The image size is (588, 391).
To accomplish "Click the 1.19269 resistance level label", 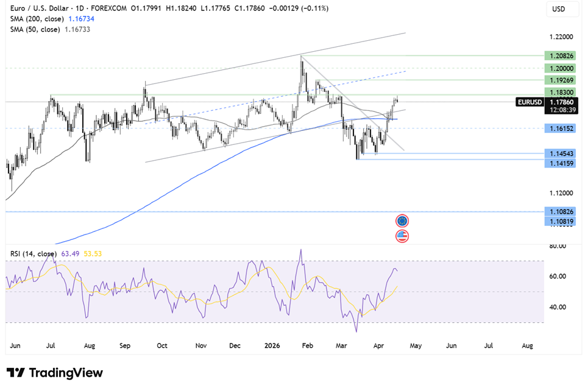I will (x=559, y=80).
